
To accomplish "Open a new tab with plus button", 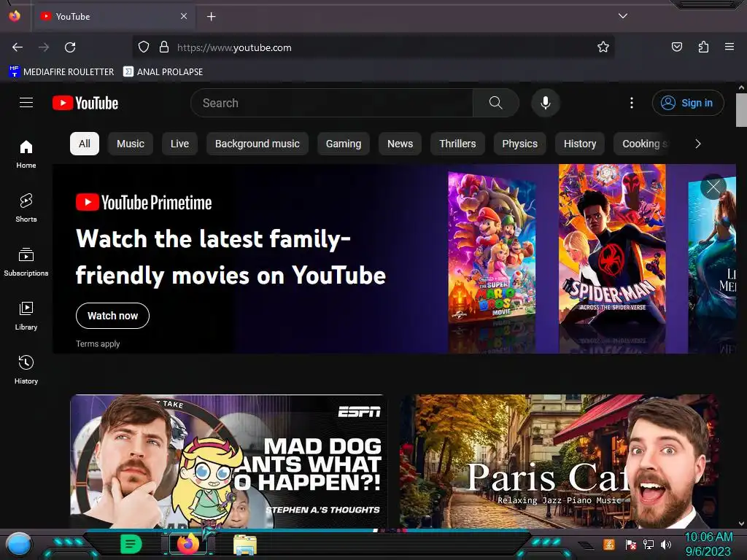I will (x=211, y=17).
